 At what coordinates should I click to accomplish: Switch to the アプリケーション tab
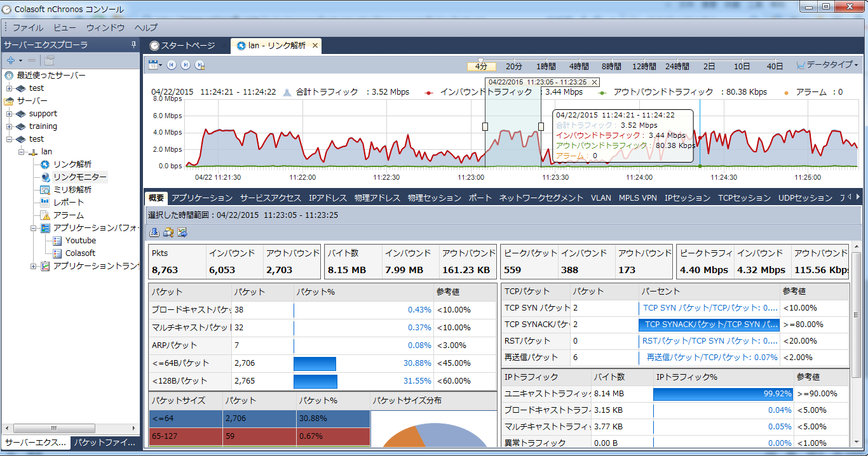pos(202,198)
